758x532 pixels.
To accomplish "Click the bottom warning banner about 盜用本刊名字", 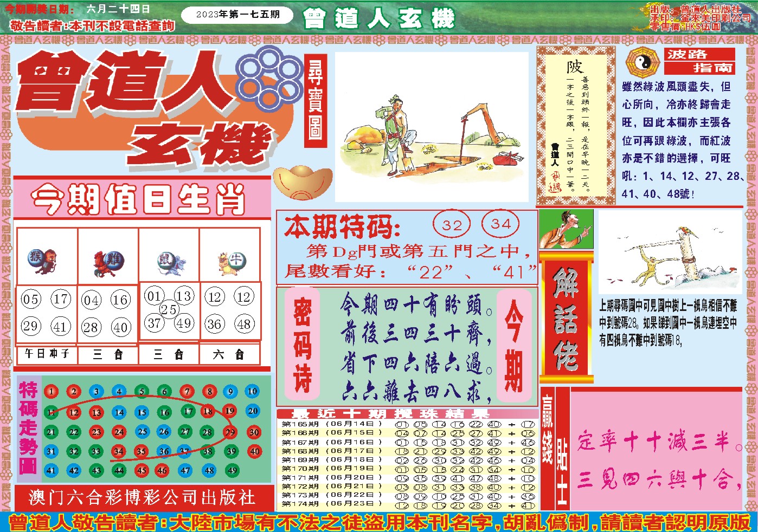I will pyautogui.click(x=380, y=522).
